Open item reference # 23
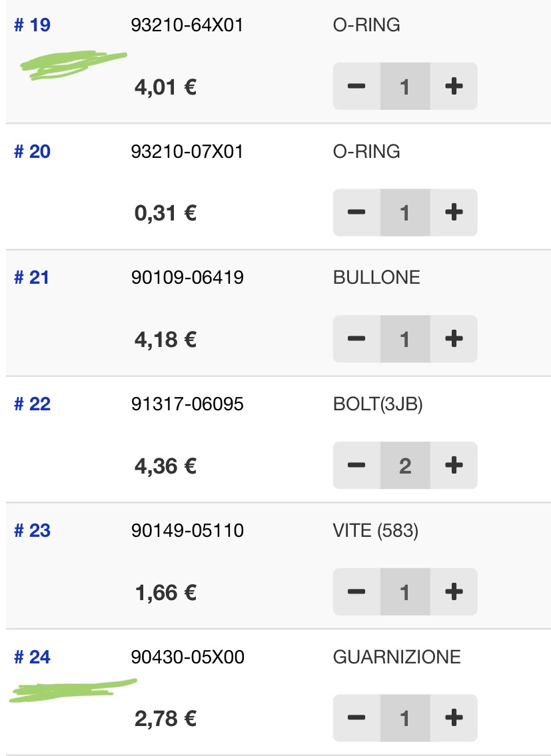551x756 pixels. point(33,530)
